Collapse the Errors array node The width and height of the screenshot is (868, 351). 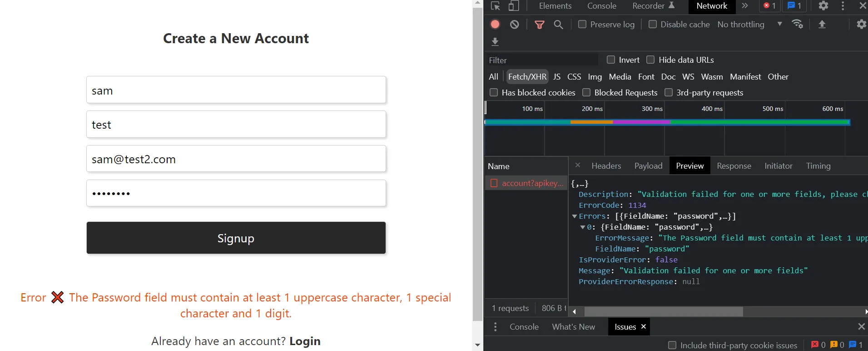tap(575, 216)
